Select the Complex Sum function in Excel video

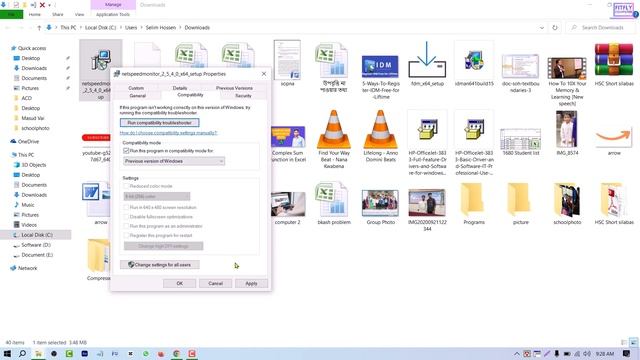(x=288, y=137)
